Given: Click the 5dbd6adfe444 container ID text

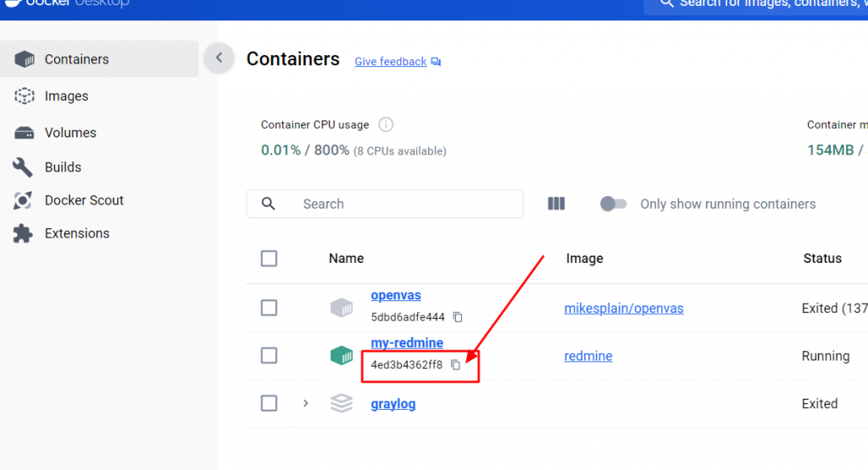Looking at the screenshot, I should 408,317.
